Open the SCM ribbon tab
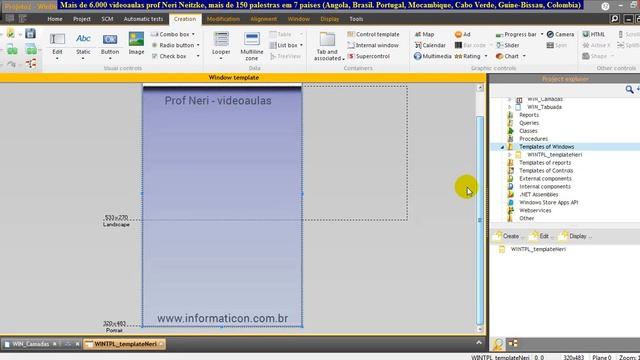The width and height of the screenshot is (640, 360). click(x=107, y=19)
